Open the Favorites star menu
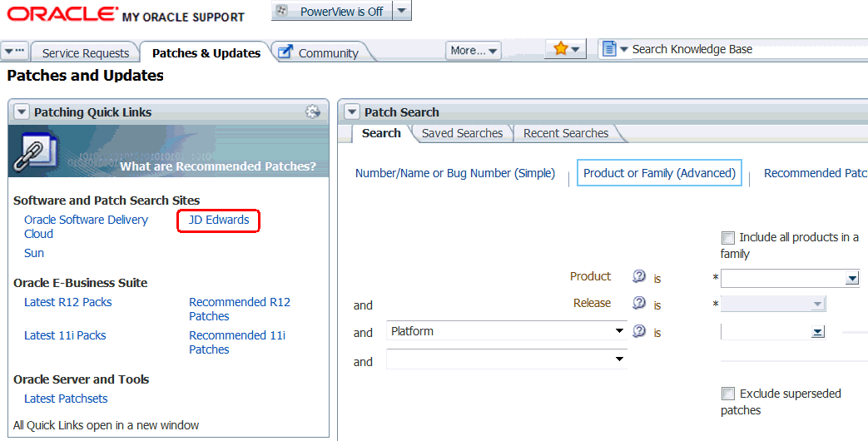This screenshot has width=868, height=441. tap(566, 49)
